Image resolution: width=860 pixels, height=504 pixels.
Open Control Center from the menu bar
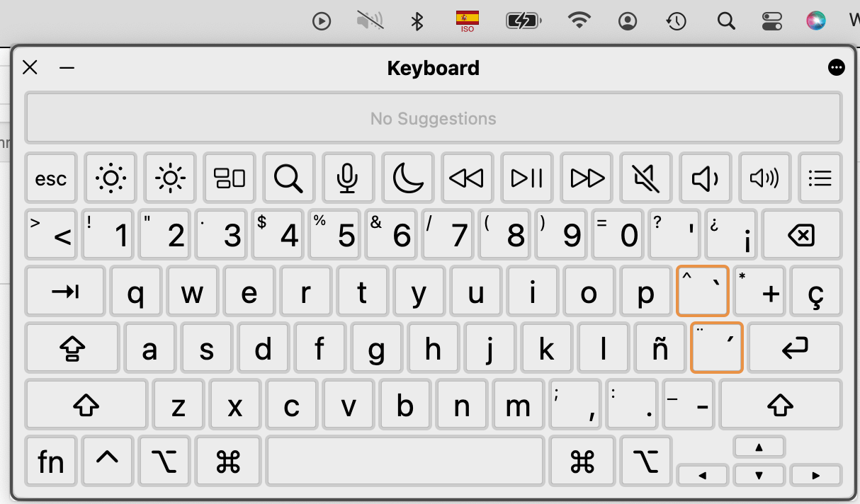[771, 21]
